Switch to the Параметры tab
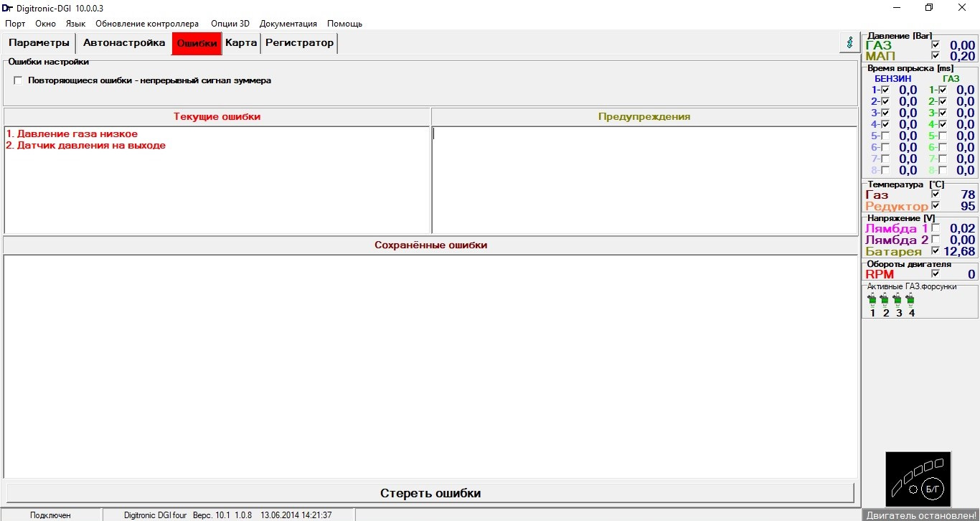The height and width of the screenshot is (521, 980). pos(39,43)
